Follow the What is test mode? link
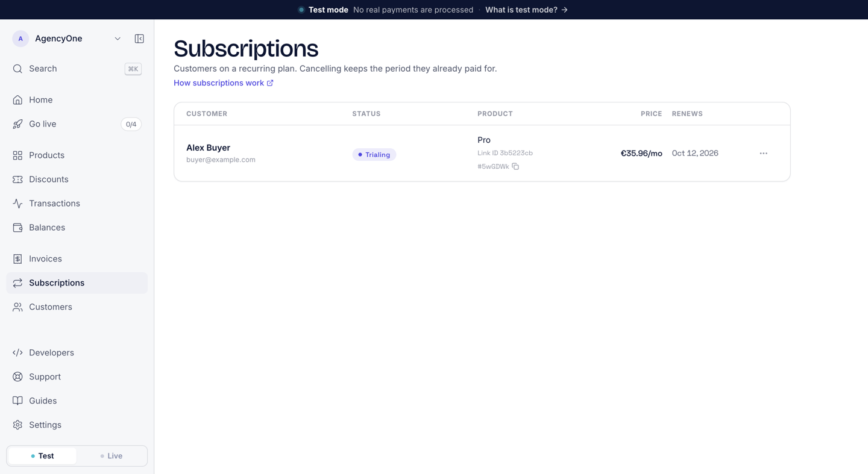 pyautogui.click(x=526, y=10)
